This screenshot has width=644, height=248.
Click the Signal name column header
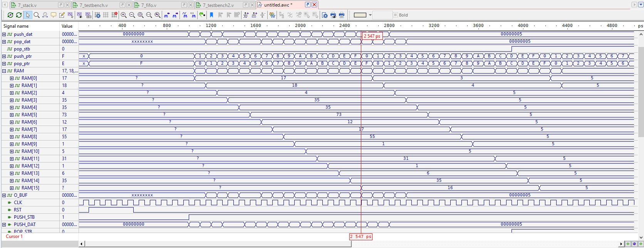pyautogui.click(x=30, y=26)
